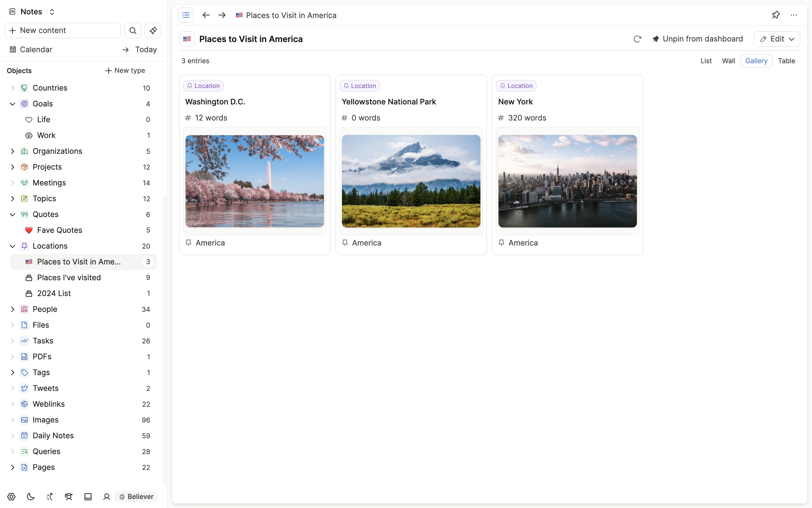This screenshot has height=508, width=812.
Task: Open New York entry title
Action: 515,102
